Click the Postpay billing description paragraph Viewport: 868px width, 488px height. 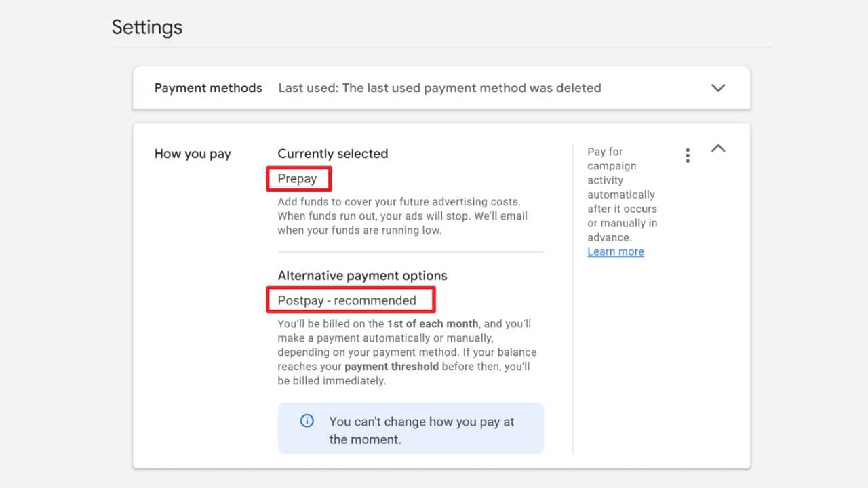(407, 352)
